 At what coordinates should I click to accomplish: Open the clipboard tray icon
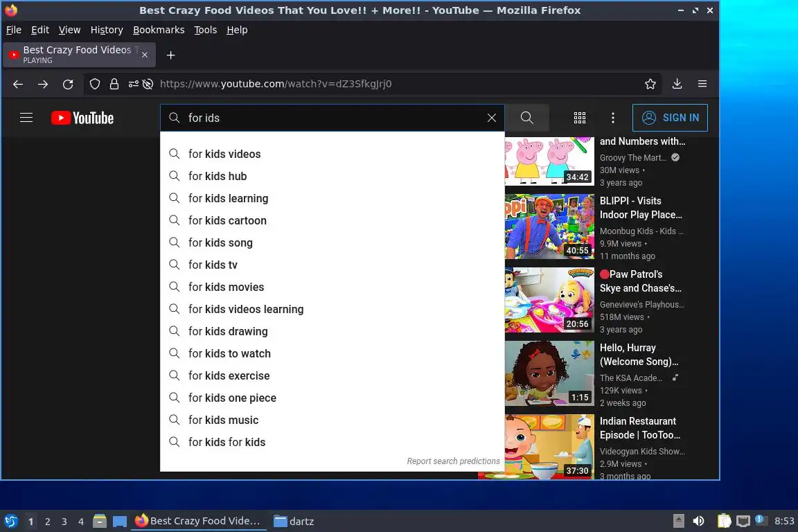coord(724,521)
